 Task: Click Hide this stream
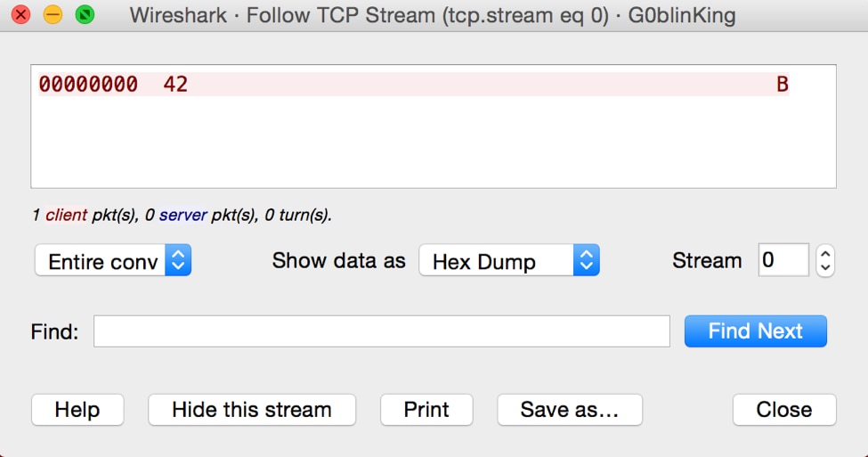[252, 410]
